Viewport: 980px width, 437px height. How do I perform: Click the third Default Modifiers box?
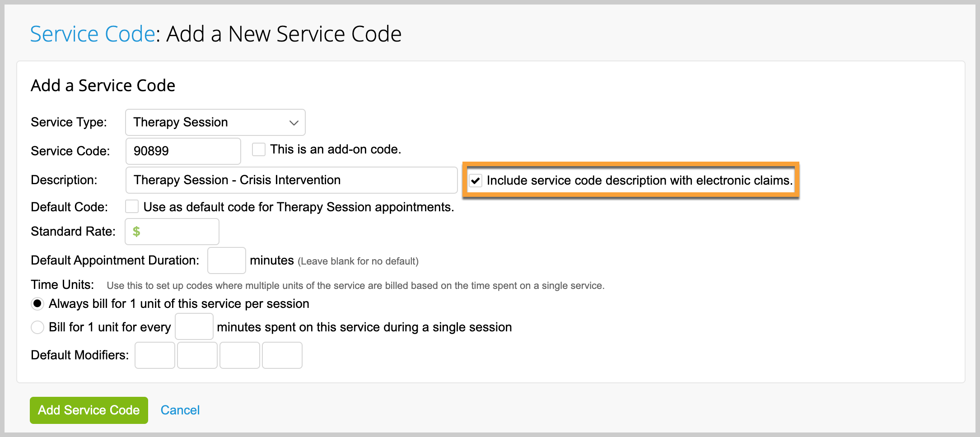[x=240, y=355]
